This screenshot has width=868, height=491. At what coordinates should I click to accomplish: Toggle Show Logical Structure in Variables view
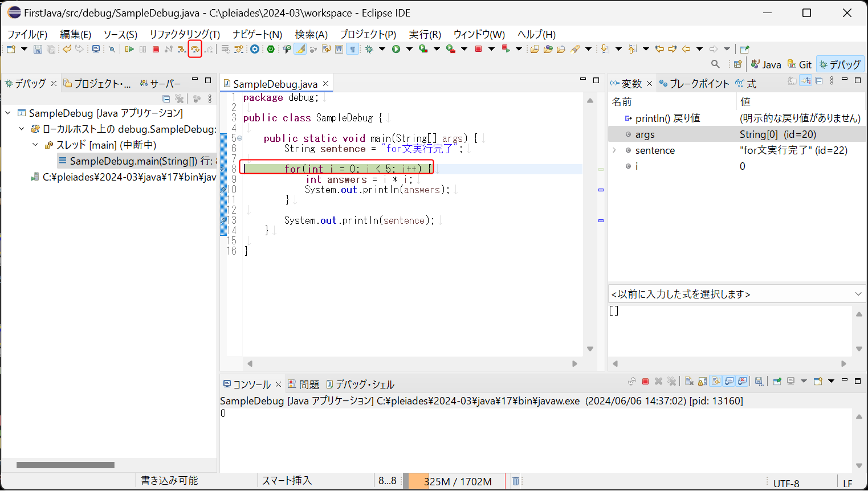pyautogui.click(x=805, y=81)
